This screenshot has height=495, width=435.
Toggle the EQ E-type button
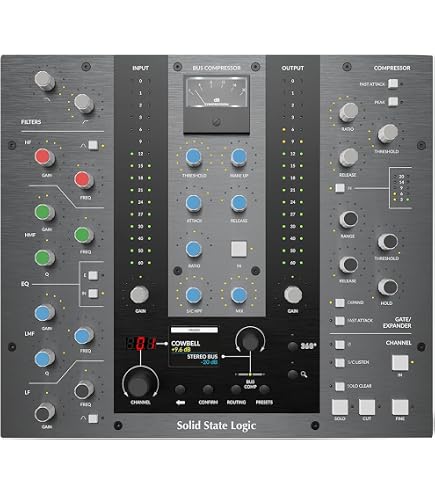click(x=93, y=275)
